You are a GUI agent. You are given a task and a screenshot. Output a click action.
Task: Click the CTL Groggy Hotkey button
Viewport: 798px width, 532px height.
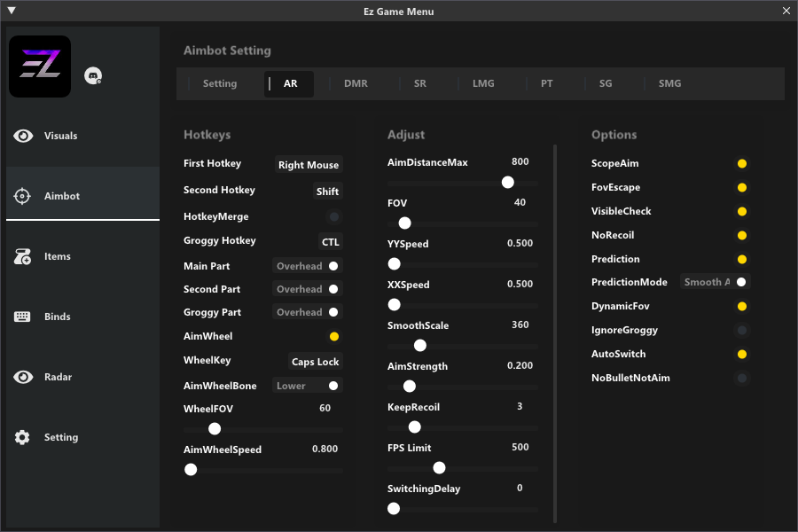331,242
